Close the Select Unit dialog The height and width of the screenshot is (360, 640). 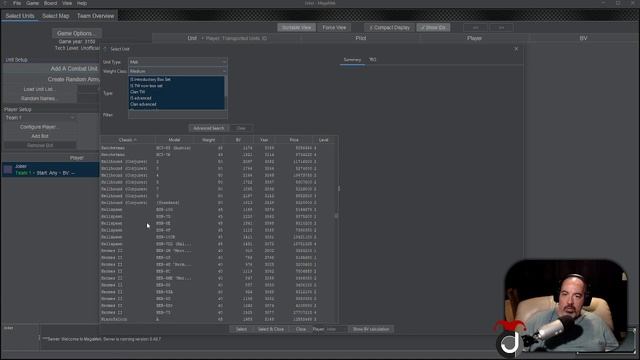[x=516, y=49]
